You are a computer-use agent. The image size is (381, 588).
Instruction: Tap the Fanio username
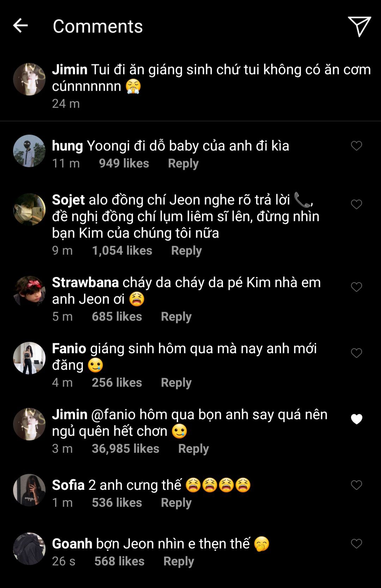tap(69, 349)
